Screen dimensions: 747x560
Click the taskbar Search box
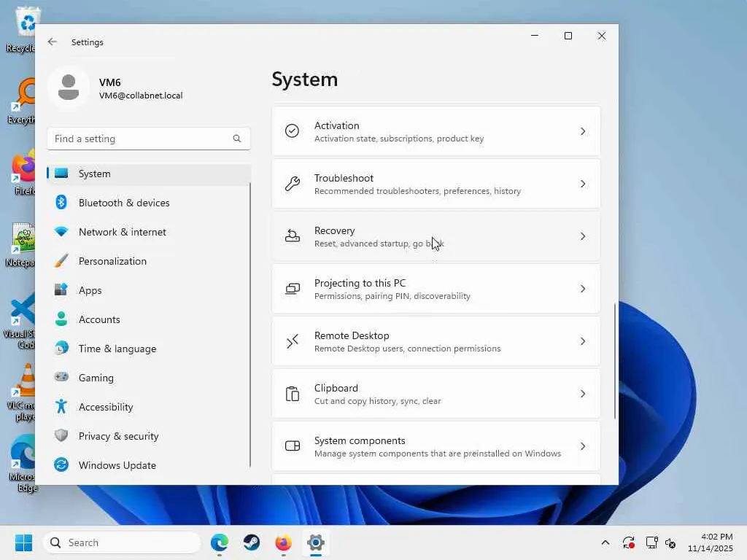(x=122, y=542)
